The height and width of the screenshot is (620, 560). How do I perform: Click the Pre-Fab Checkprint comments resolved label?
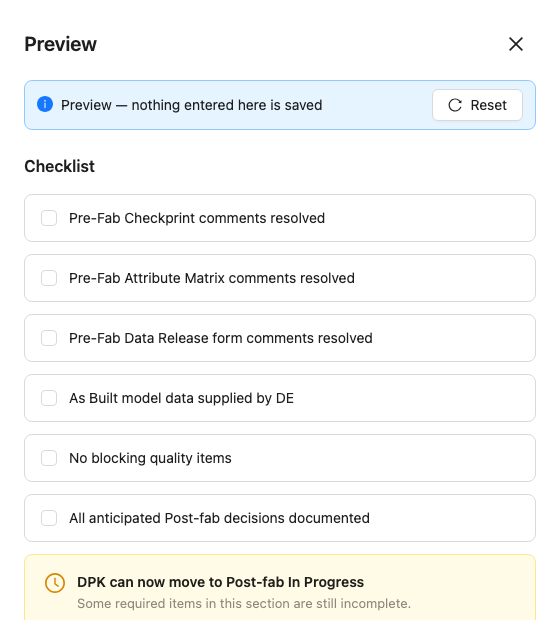(197, 218)
